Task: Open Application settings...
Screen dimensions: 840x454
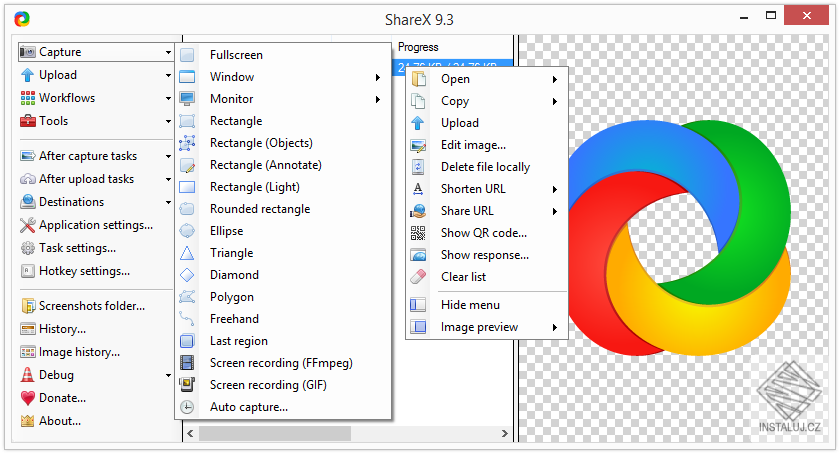Action: 96,225
